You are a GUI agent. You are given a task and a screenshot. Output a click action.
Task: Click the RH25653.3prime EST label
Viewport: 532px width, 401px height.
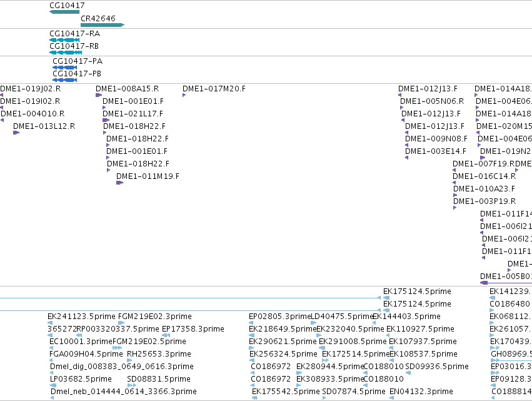(159, 355)
